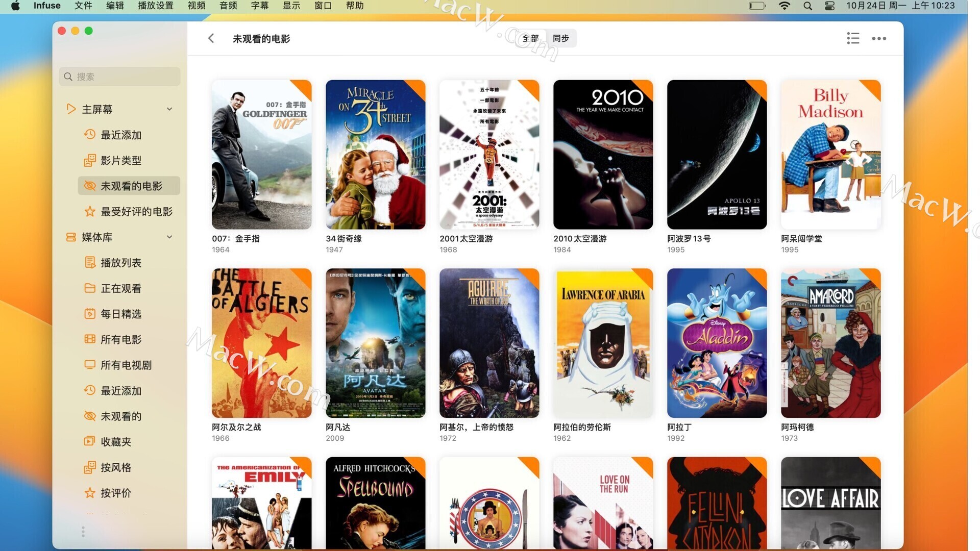Click the 影片类型 genre icon in sidebar
This screenshot has width=980, height=551.
[x=89, y=160]
